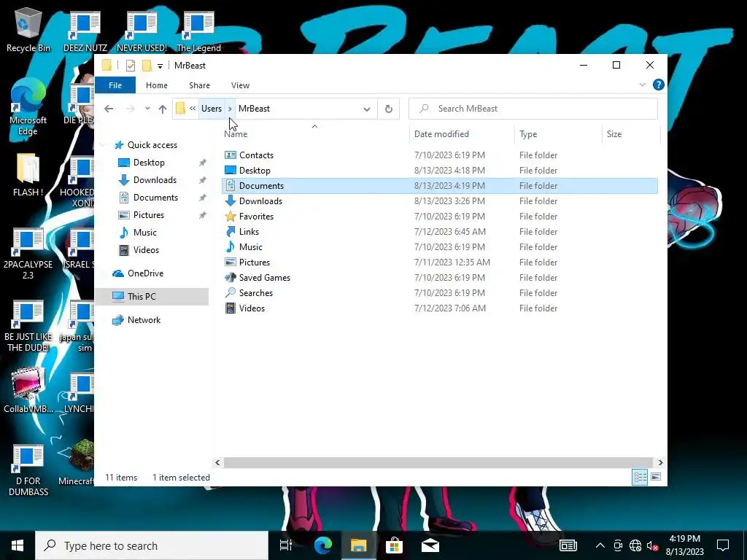Switch to details view layout icon
747x560 pixels.
640,477
